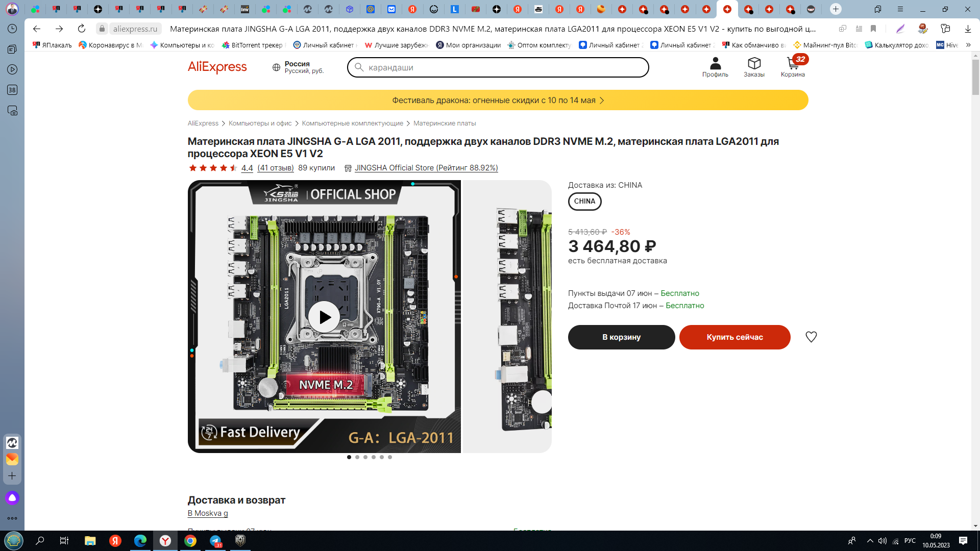Open the browser history clock icon in sidebar

pos(12,29)
